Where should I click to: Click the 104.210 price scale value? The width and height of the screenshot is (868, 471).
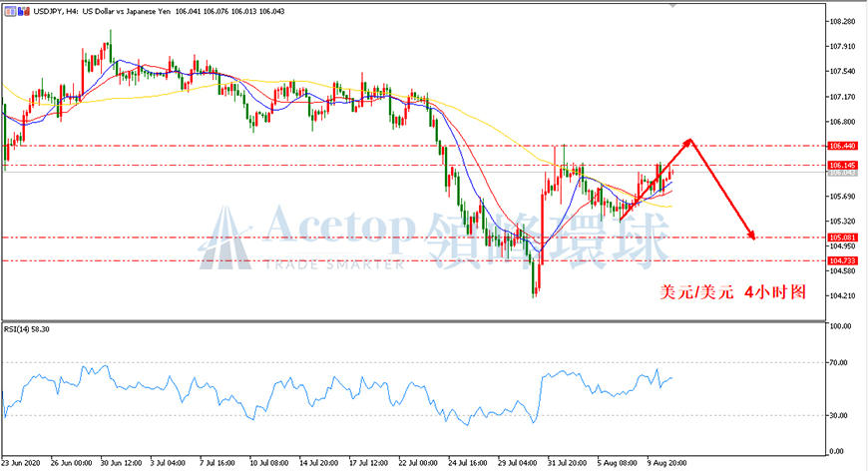(841, 295)
